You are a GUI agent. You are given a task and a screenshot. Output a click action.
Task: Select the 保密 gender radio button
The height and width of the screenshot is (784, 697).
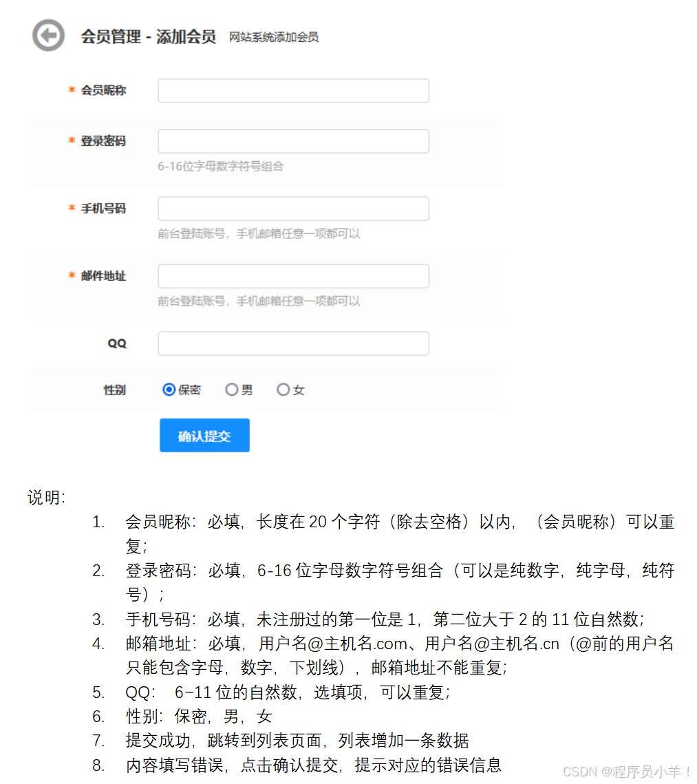point(169,390)
